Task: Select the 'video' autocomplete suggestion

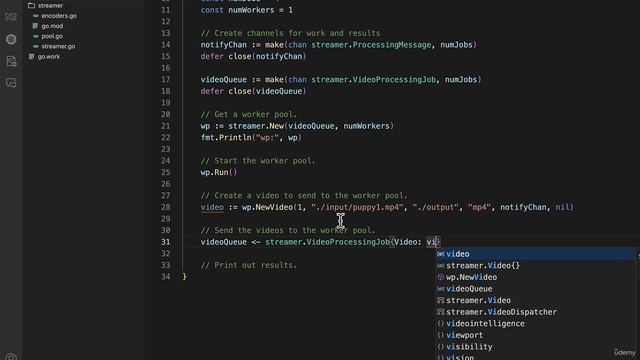Action: pos(535,254)
